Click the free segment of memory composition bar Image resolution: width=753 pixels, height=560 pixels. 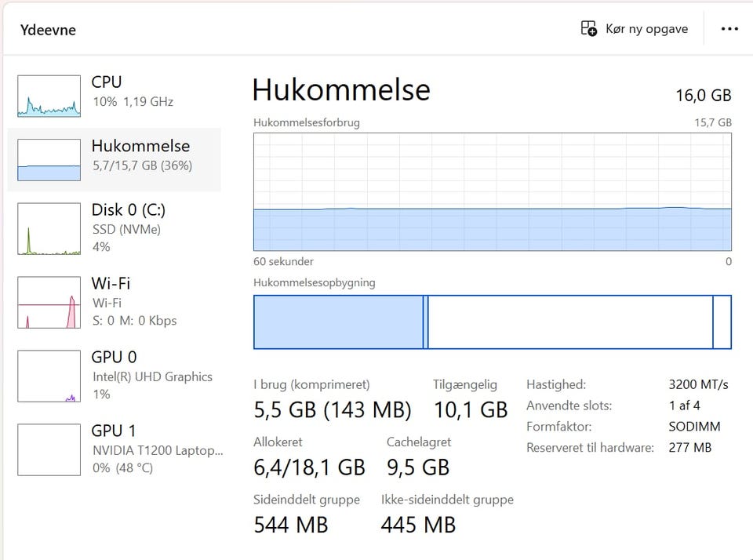[722, 322]
